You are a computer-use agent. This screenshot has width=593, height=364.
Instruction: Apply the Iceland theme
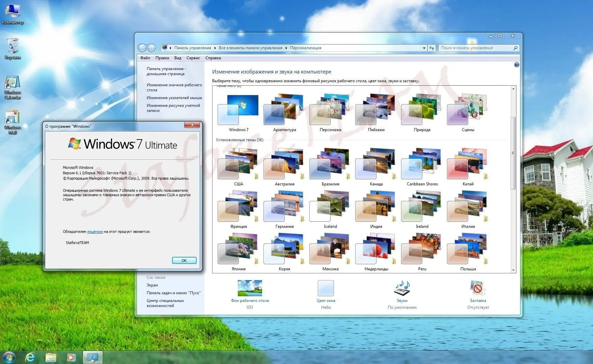pos(330,210)
